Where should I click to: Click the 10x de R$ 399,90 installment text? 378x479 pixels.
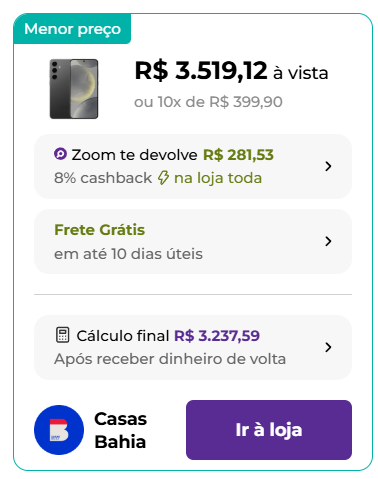click(220, 102)
